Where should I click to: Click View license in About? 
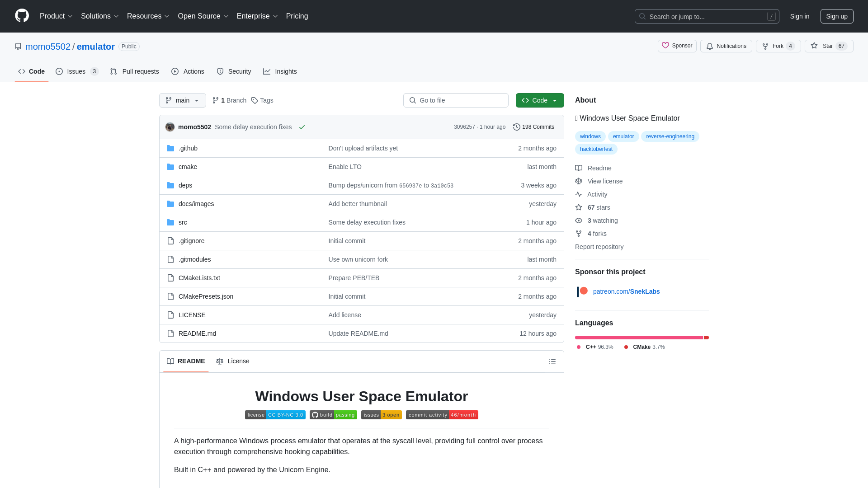point(599,181)
